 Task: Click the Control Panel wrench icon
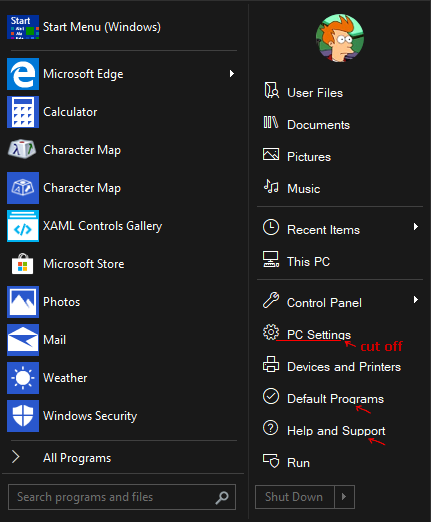coord(271,300)
